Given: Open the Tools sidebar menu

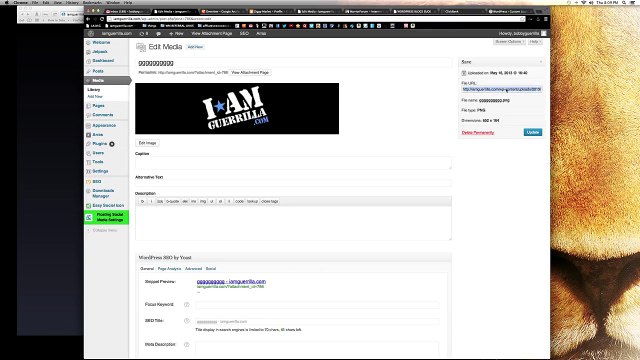Looking at the screenshot, I should pos(98,162).
